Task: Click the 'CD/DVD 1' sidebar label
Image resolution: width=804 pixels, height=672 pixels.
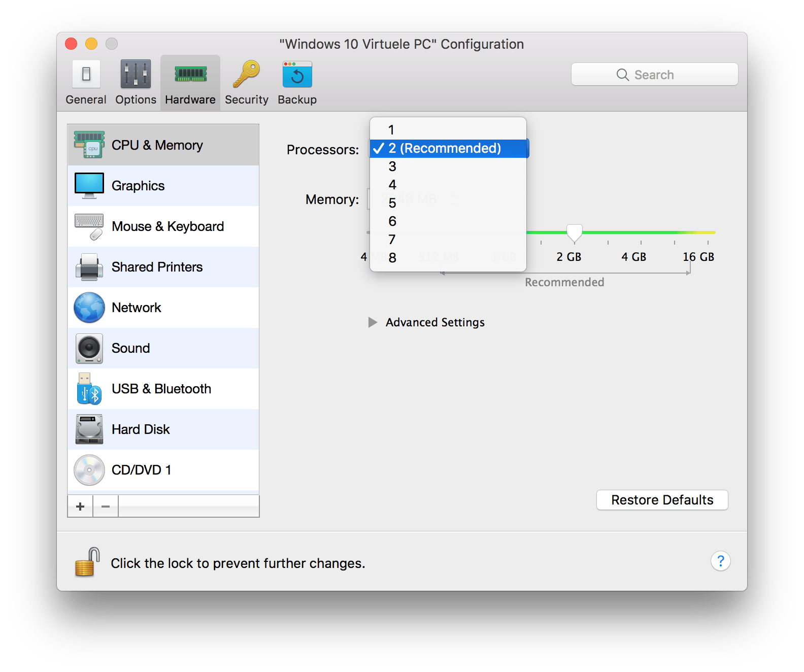Action: point(142,470)
